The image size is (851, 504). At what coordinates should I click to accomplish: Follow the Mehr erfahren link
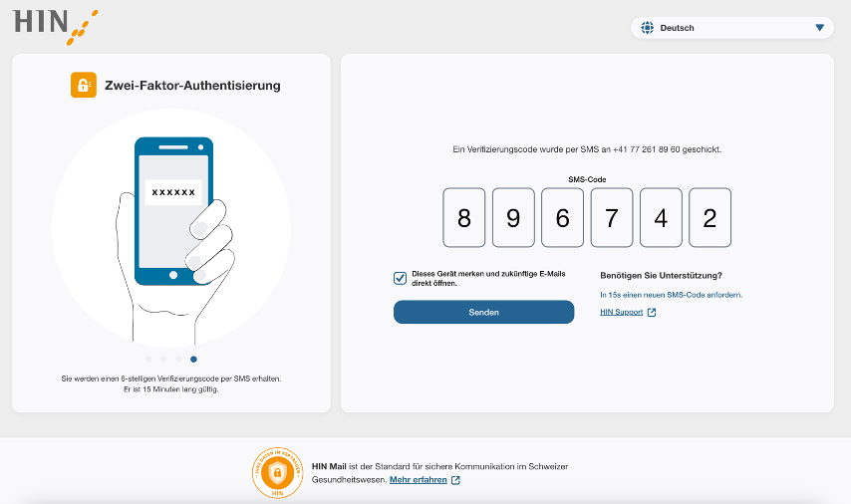point(418,480)
